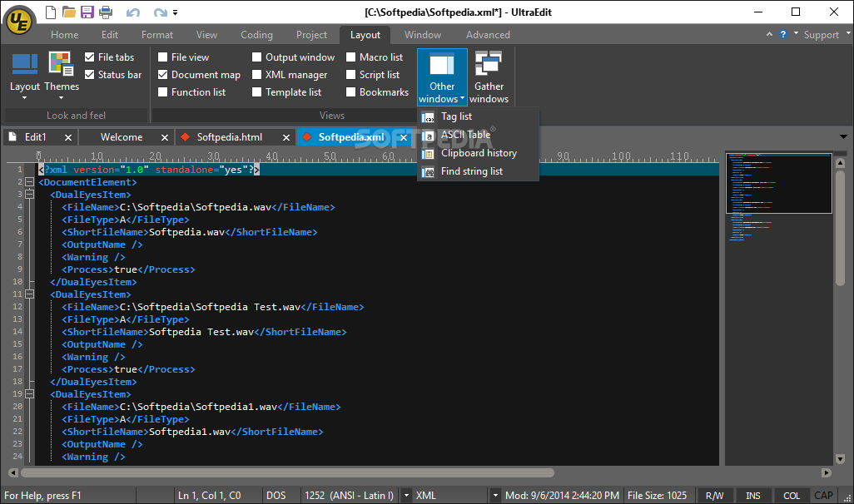Click the horizontal scrollbar thumb
Screen dimensions: 854x504
pos(287,473)
